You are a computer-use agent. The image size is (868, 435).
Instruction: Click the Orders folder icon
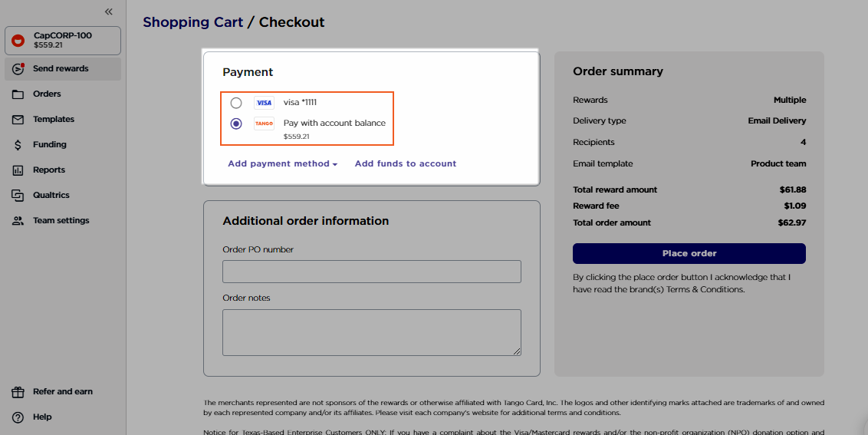point(18,94)
